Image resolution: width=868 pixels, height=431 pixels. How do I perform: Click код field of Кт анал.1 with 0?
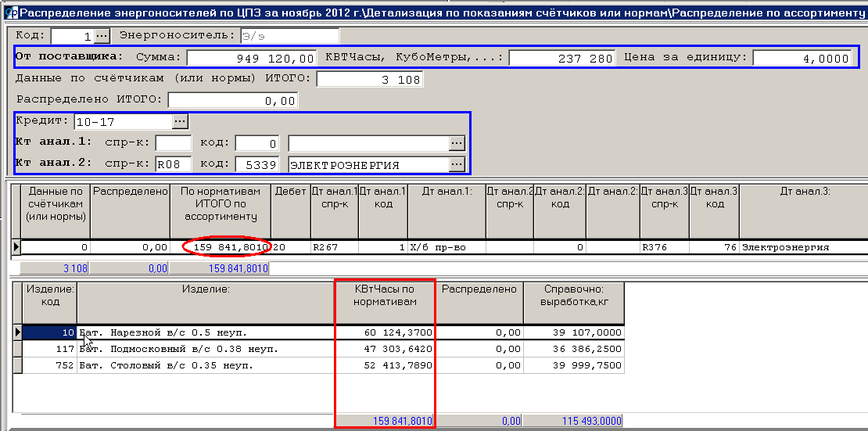256,143
